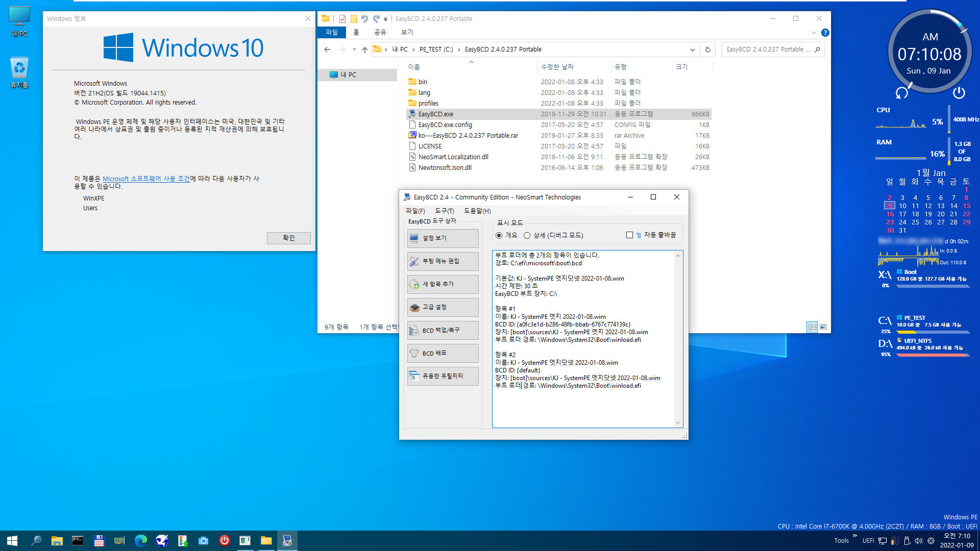Open EasyBCD 도움말(H) menu
The height and width of the screenshot is (551, 980).
pyautogui.click(x=477, y=211)
